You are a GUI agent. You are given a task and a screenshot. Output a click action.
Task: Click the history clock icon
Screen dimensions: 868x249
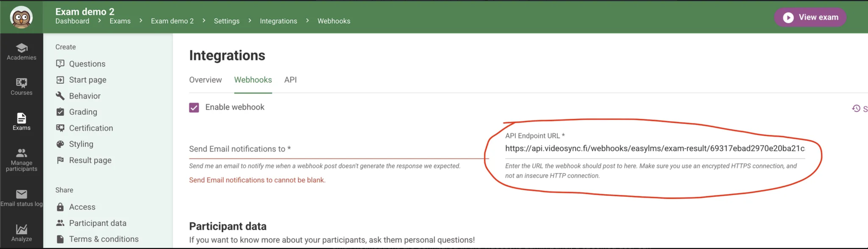point(856,108)
